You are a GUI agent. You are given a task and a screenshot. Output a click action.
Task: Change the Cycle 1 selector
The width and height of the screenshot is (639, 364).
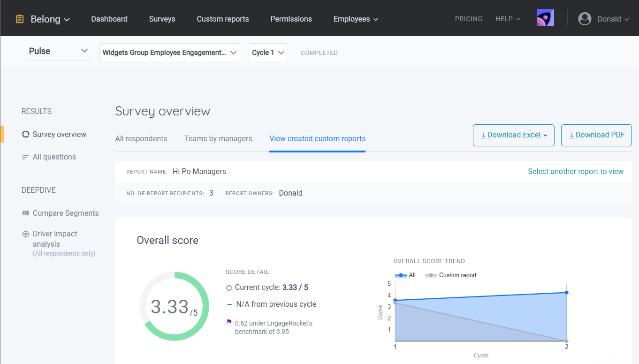(x=268, y=53)
